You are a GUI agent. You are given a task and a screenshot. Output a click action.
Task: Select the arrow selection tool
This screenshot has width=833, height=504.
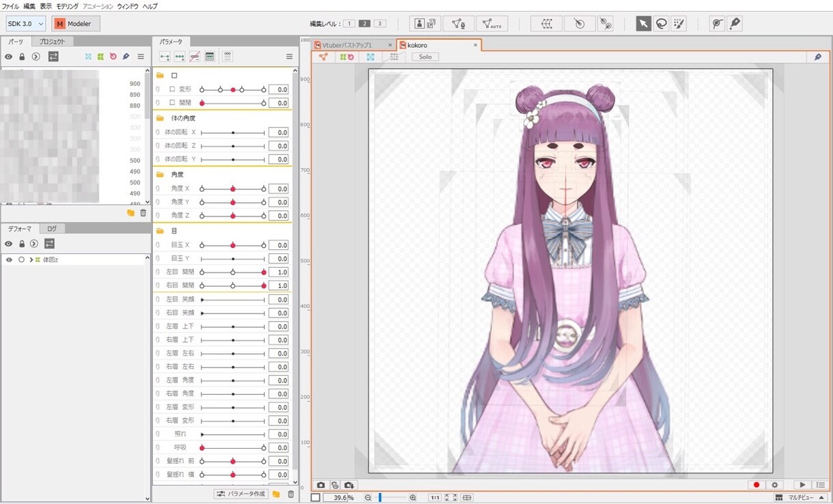(x=643, y=24)
